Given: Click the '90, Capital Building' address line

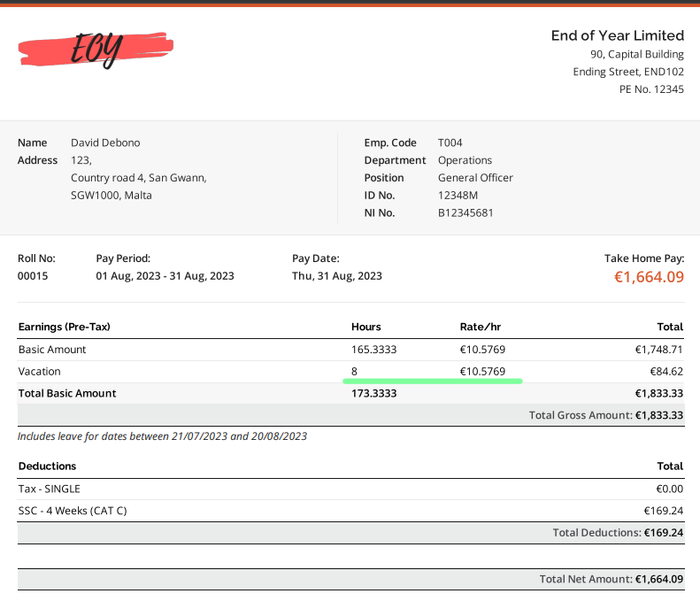Looking at the screenshot, I should 637,55.
